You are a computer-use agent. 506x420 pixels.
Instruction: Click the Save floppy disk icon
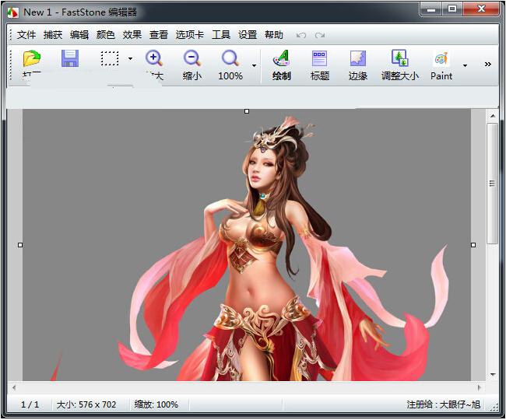pos(70,59)
